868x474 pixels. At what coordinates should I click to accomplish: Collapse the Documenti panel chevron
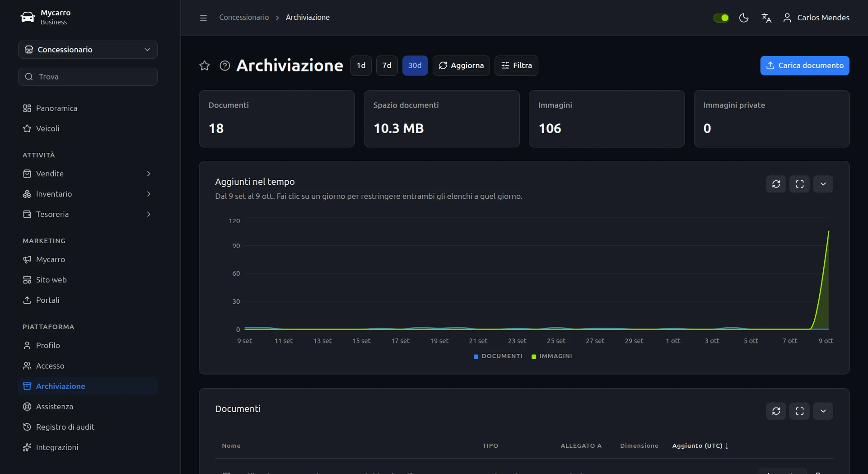coord(823,411)
